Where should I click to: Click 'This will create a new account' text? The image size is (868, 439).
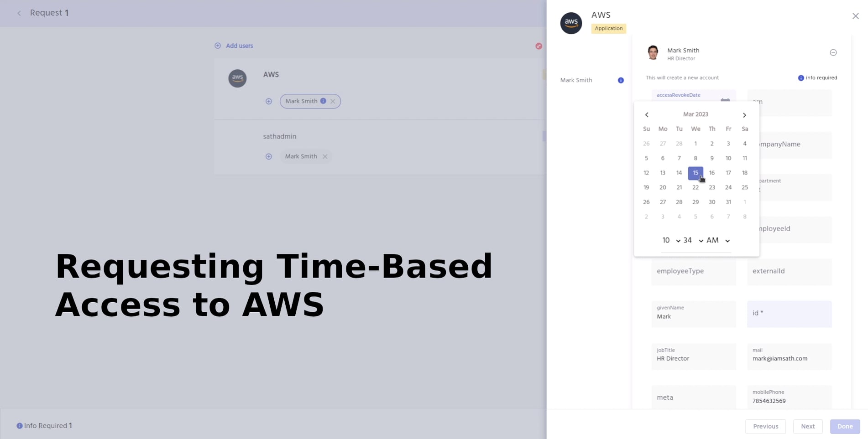click(x=682, y=78)
